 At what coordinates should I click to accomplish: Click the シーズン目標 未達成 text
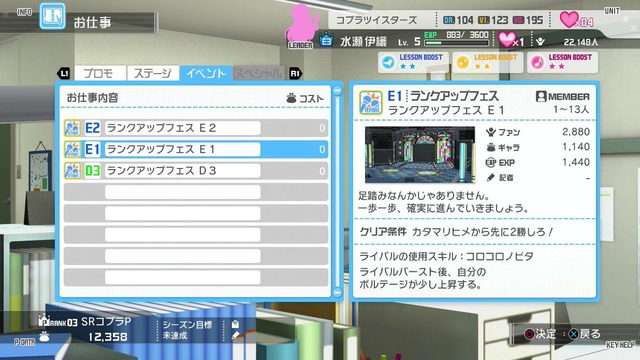coord(187,330)
